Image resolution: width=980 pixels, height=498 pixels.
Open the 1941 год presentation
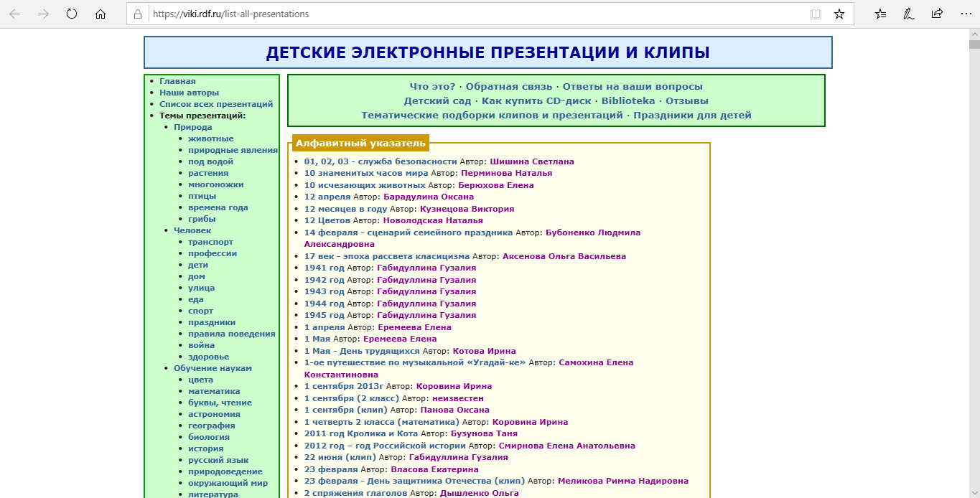325,268
